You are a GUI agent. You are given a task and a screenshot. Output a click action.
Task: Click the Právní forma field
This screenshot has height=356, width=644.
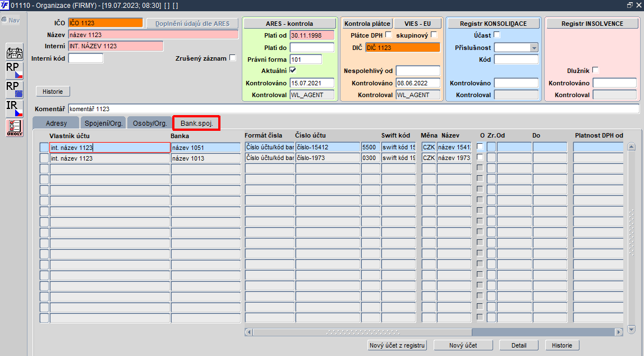pyautogui.click(x=306, y=59)
